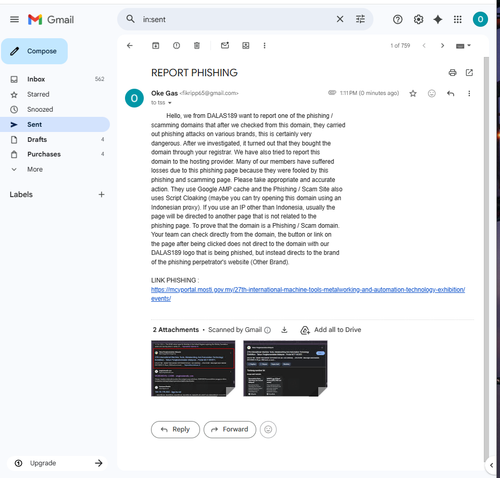
Task: Print all with the printer icon
Action: click(452, 73)
